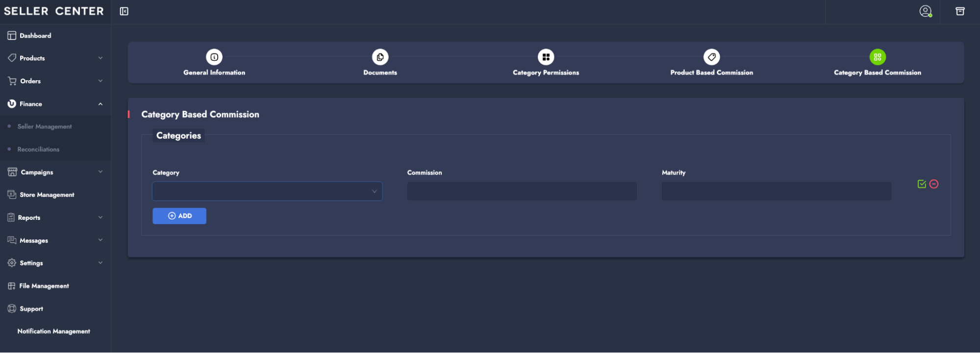The width and height of the screenshot is (980, 353).
Task: Go to the Documents step icon
Action: click(380, 57)
